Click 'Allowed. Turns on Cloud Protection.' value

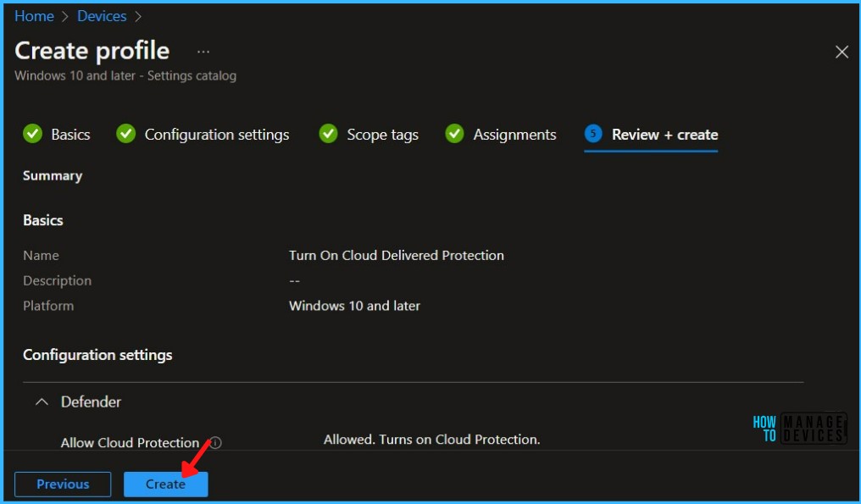pos(432,440)
